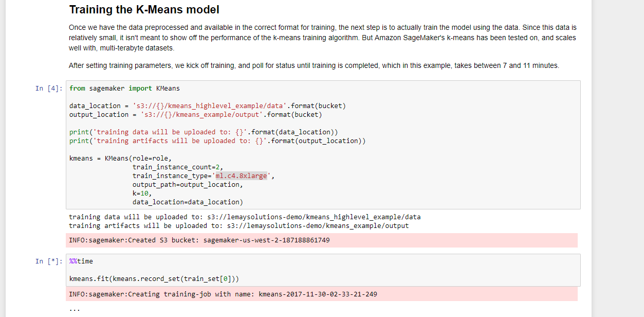644x317 pixels.
Task: Click the output_path=output_location argument
Action: 187,185
